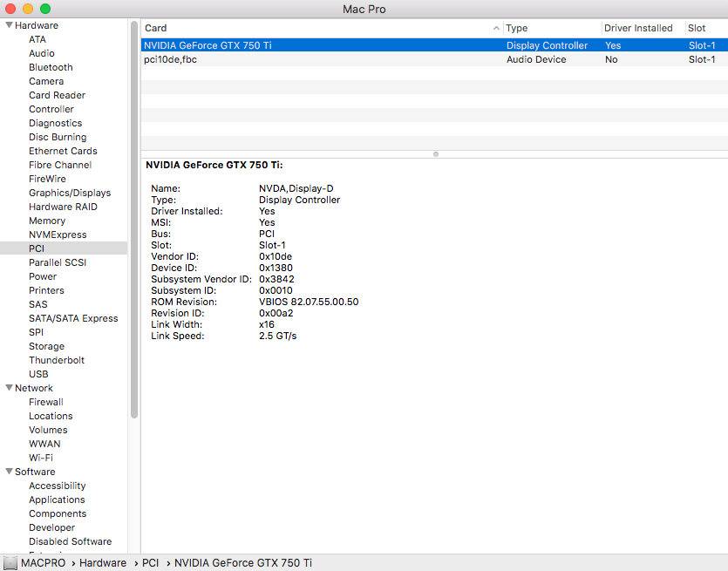Select Power in the sidebar
Viewport: 728px width, 571px height.
pyautogui.click(x=43, y=276)
